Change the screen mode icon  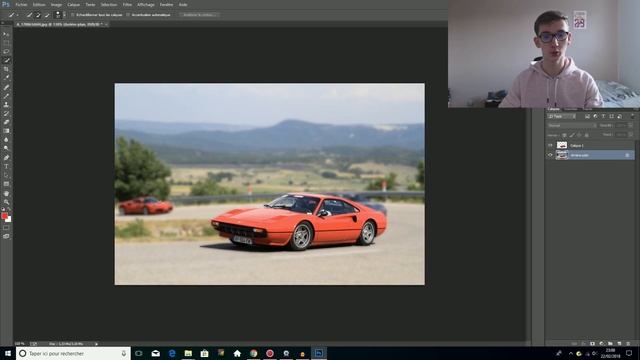[6, 236]
